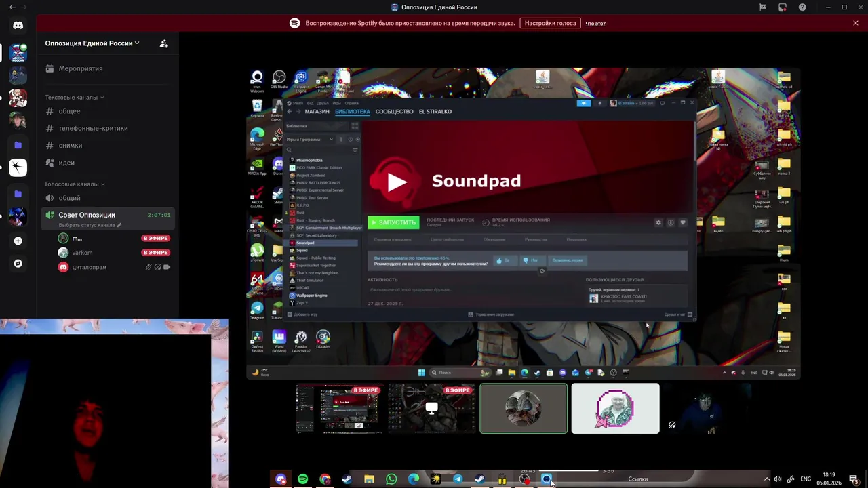Screen dimensions: 868x488
Task: Click green 'ЗАПУСТИТЬ' button in Steam
Action: [393, 222]
